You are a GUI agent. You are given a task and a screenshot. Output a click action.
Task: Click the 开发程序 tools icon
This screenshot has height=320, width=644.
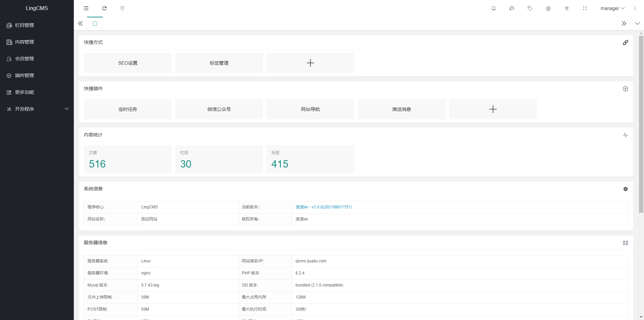pyautogui.click(x=9, y=109)
